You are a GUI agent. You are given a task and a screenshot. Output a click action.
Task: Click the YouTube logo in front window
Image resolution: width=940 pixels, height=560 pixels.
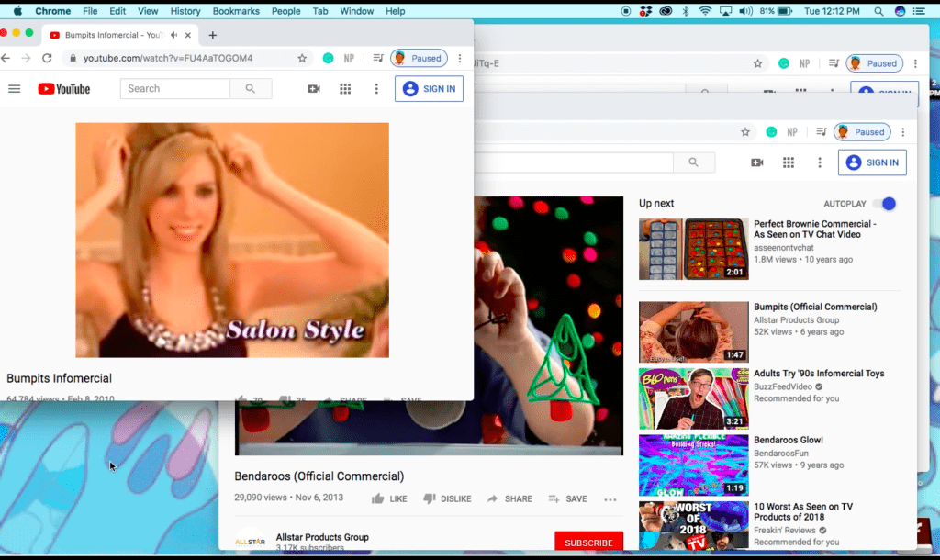click(64, 89)
